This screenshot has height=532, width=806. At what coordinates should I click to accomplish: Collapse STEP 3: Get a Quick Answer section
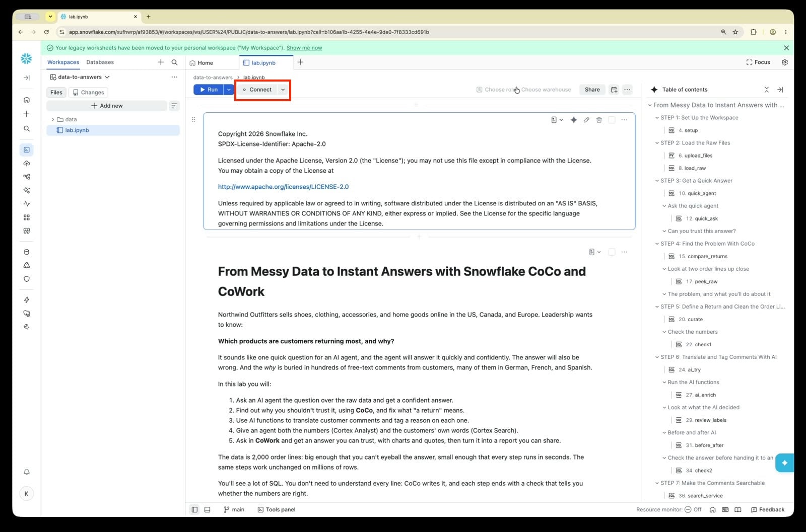pos(657,181)
